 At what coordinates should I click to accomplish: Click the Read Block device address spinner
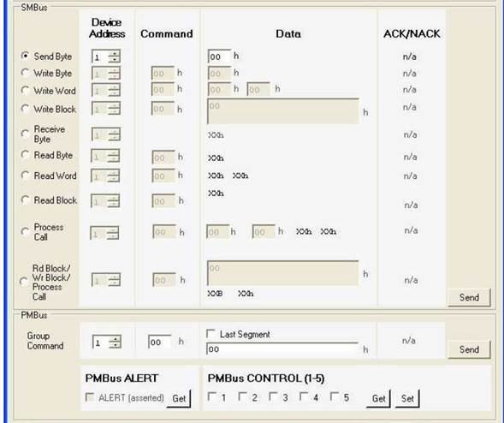[105, 201]
